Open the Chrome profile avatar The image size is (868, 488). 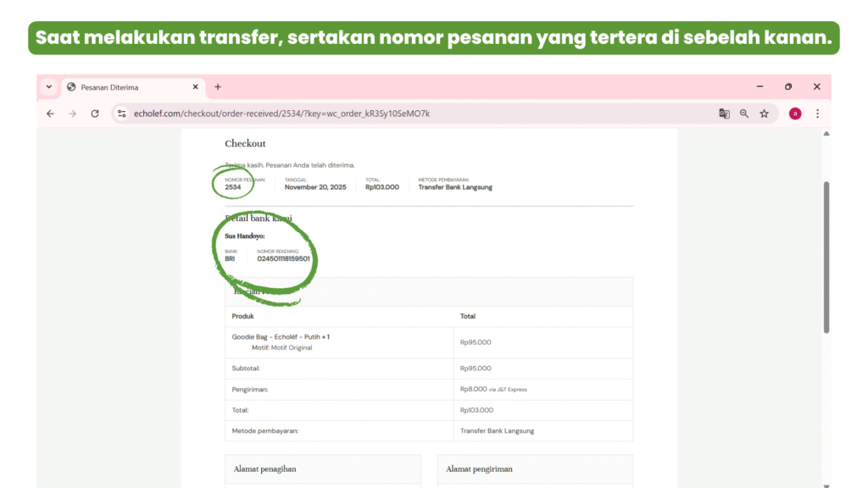coord(795,114)
